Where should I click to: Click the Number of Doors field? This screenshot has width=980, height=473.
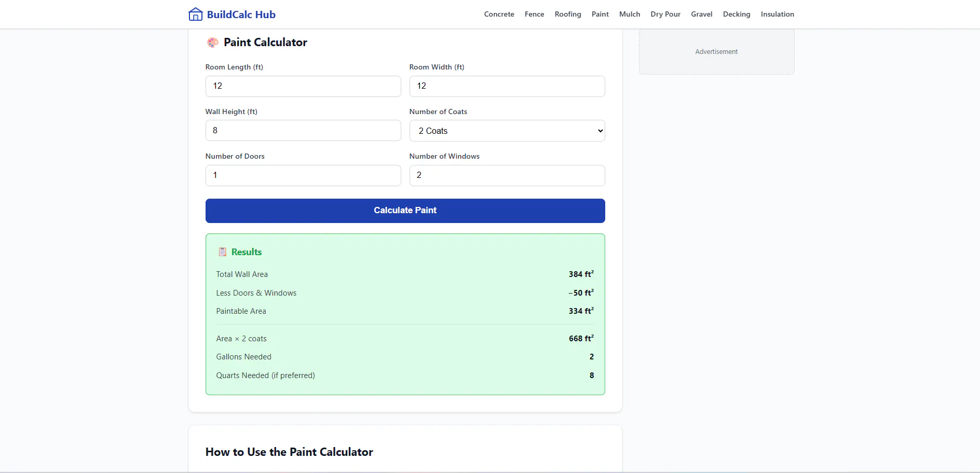pos(303,175)
